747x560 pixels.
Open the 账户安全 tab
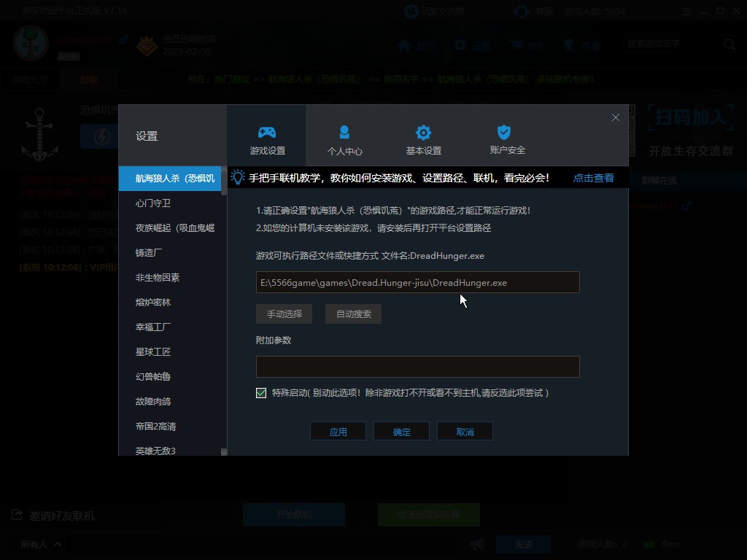click(508, 140)
